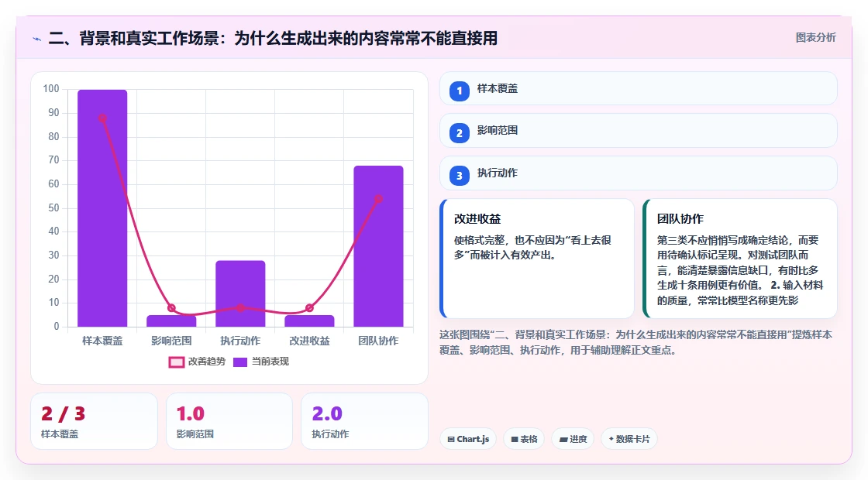Click the 影响范围 x-axis label
Image resolution: width=868 pixels, height=480 pixels.
171,341
